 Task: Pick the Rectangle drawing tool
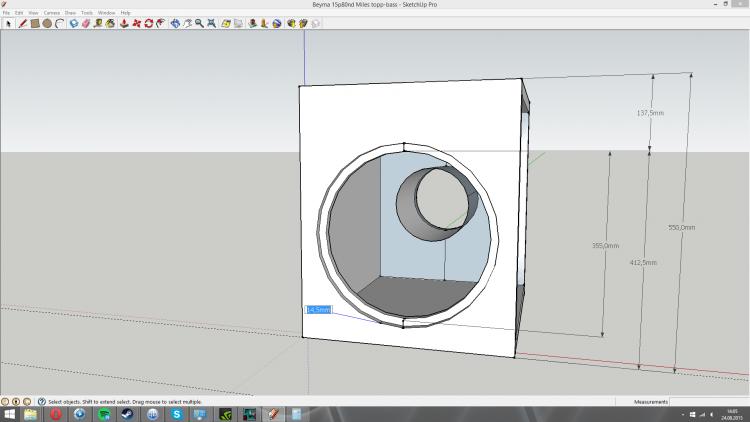(x=34, y=23)
